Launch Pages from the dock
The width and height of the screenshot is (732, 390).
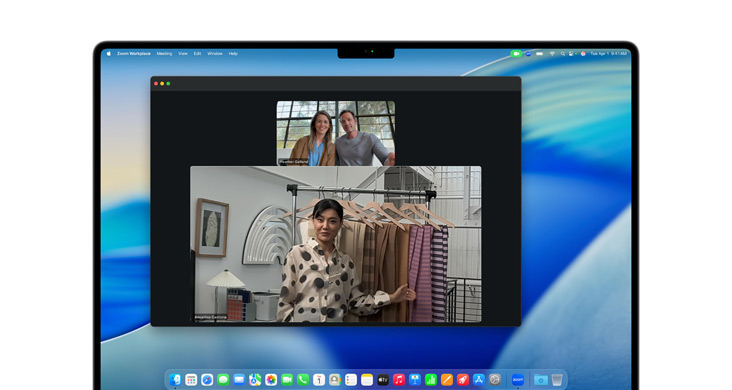pos(447,380)
